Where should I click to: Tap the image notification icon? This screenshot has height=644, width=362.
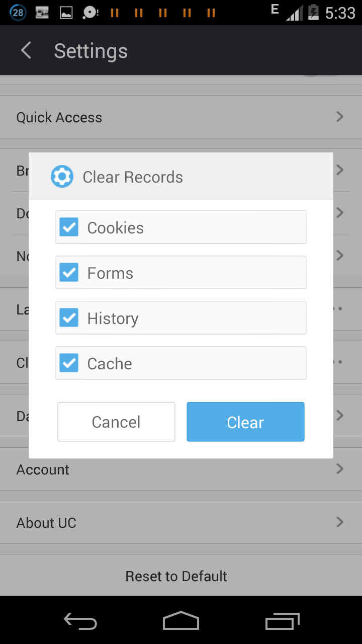[x=66, y=13]
